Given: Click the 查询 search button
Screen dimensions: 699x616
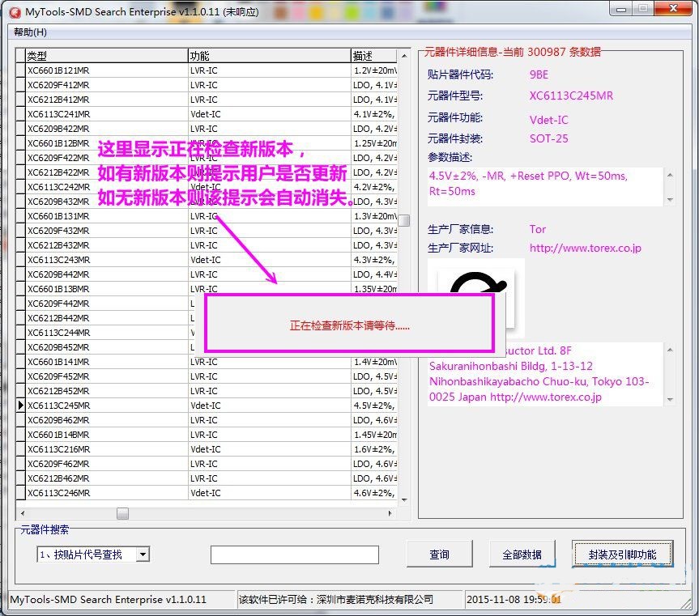Looking at the screenshot, I should point(440,554).
